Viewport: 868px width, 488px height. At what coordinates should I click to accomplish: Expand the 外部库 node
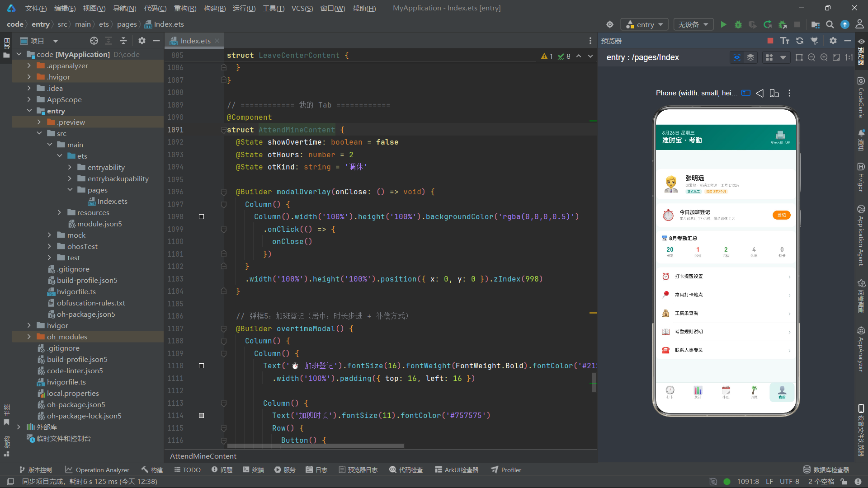(x=19, y=427)
